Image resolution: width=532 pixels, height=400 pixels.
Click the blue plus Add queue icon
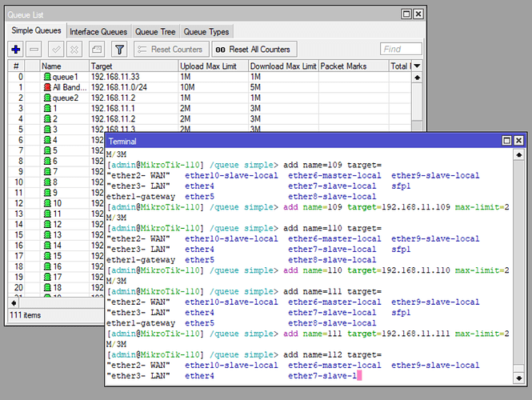(x=16, y=50)
